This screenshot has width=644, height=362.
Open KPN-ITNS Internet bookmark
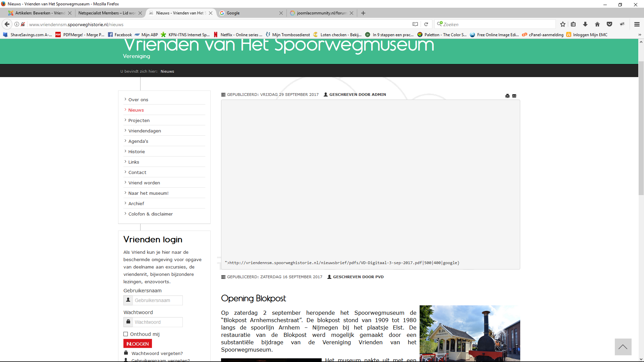tap(185, 35)
